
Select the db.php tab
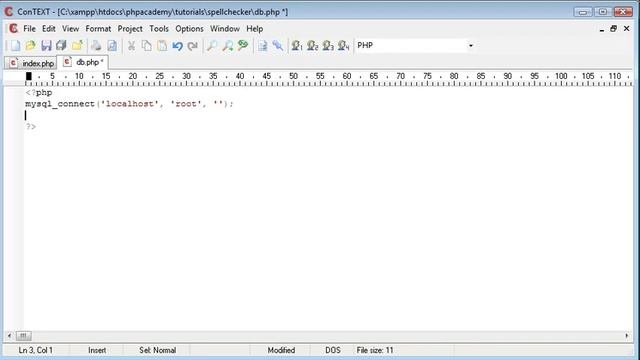point(83,62)
